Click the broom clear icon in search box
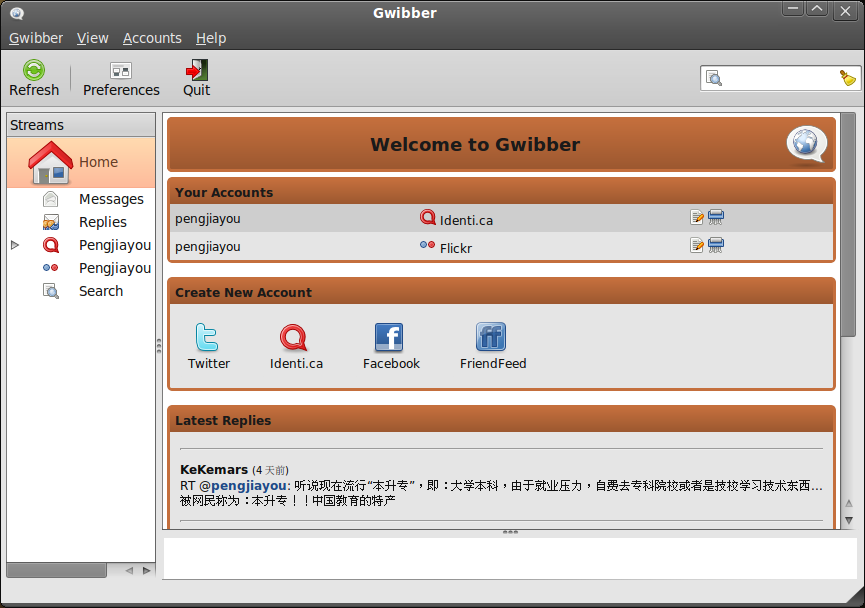865x608 pixels. point(847,78)
